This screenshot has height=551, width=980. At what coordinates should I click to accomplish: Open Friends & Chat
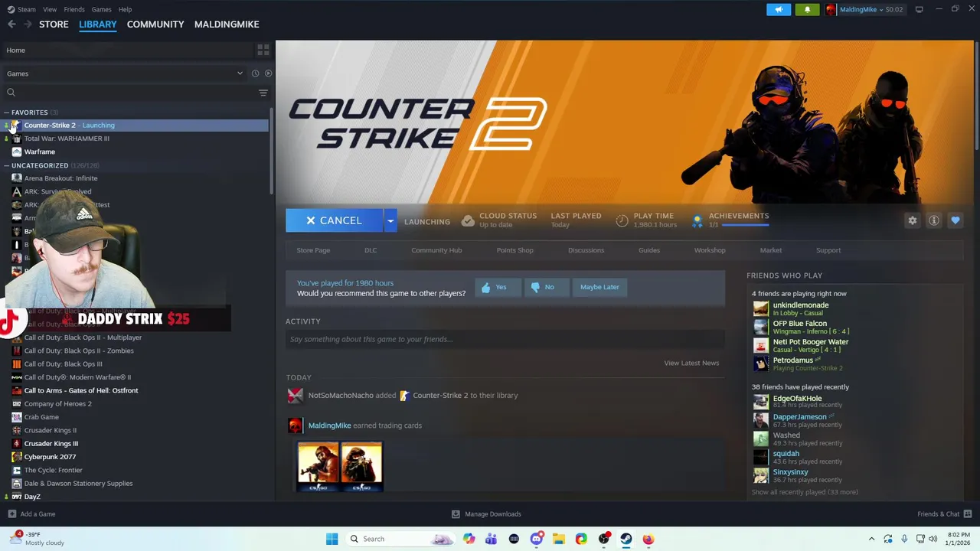(x=944, y=514)
